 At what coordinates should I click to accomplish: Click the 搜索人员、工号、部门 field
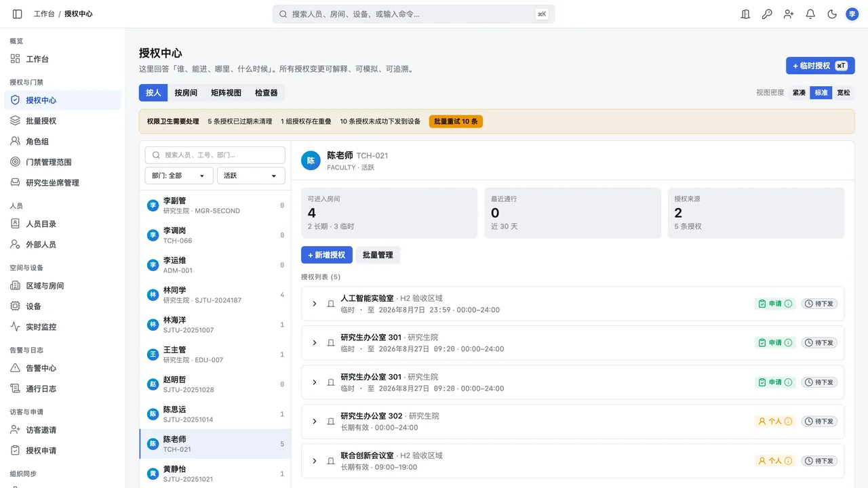coord(215,155)
